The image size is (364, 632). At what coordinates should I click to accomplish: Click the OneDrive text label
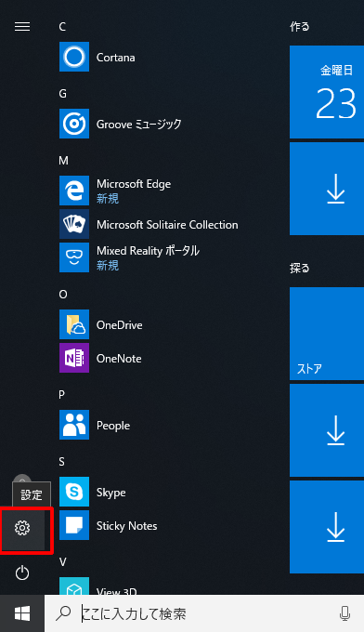pos(120,325)
